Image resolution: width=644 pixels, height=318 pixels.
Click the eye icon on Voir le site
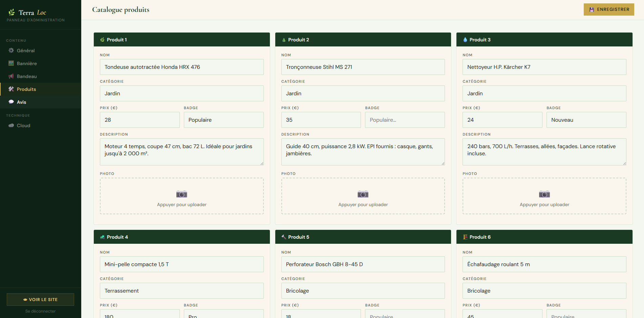coord(25,300)
